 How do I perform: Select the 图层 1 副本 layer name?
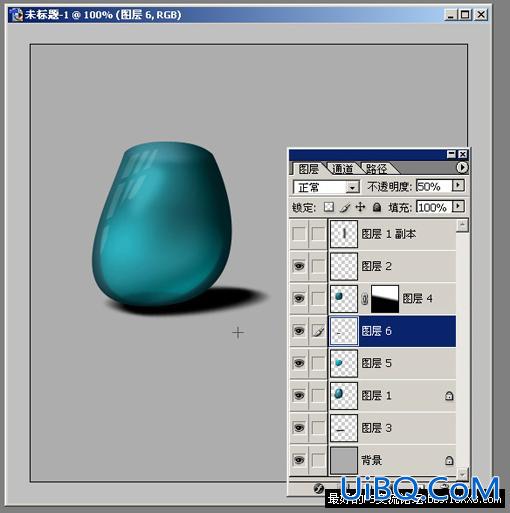pyautogui.click(x=389, y=234)
